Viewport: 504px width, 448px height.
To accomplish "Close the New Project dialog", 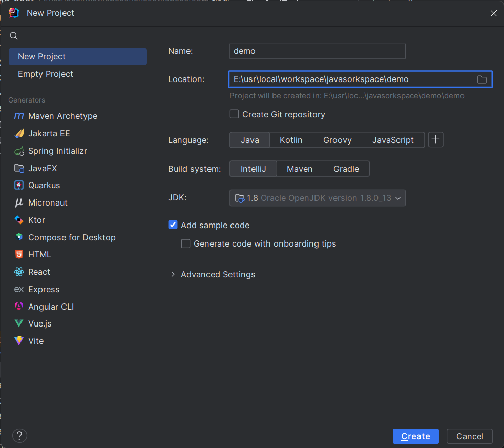I will tap(493, 13).
